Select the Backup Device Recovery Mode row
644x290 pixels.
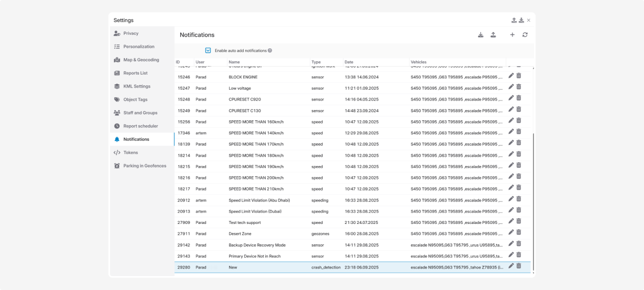pyautogui.click(x=257, y=245)
